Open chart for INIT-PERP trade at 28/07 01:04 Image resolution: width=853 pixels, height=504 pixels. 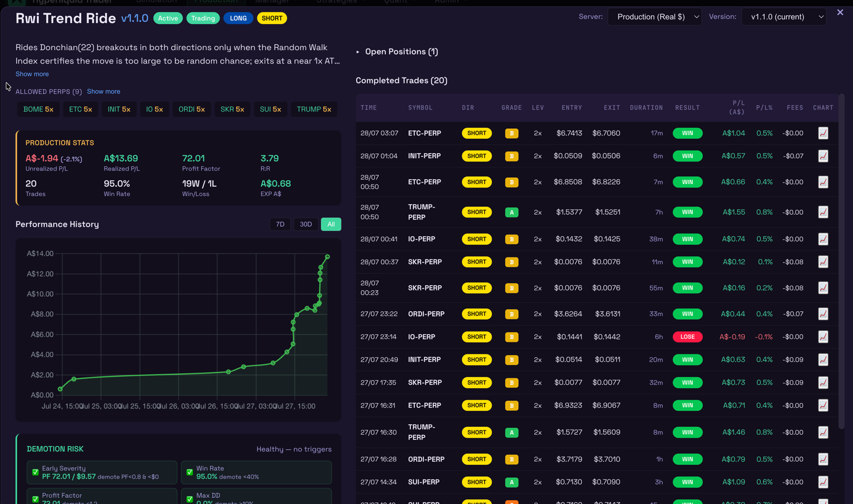[x=823, y=156]
